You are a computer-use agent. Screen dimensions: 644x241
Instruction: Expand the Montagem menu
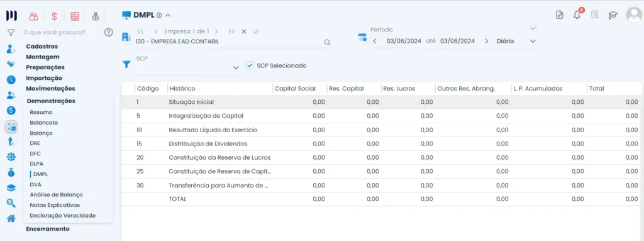43,57
